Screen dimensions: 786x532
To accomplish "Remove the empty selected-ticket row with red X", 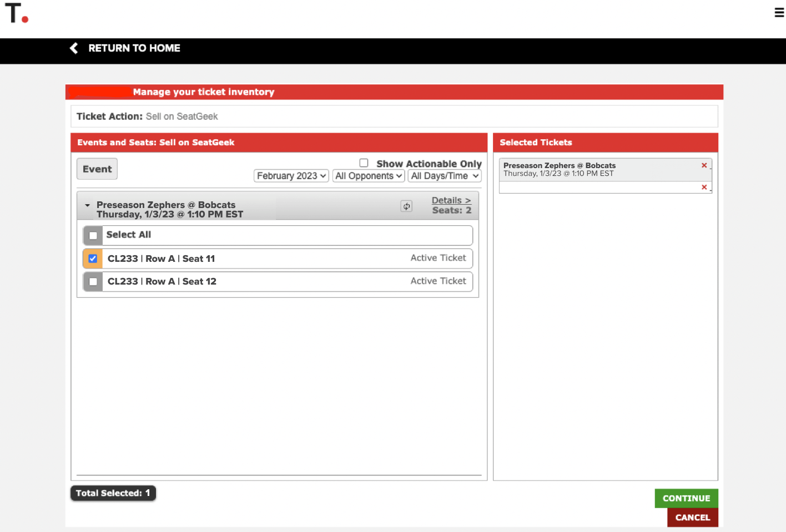I will [x=704, y=187].
